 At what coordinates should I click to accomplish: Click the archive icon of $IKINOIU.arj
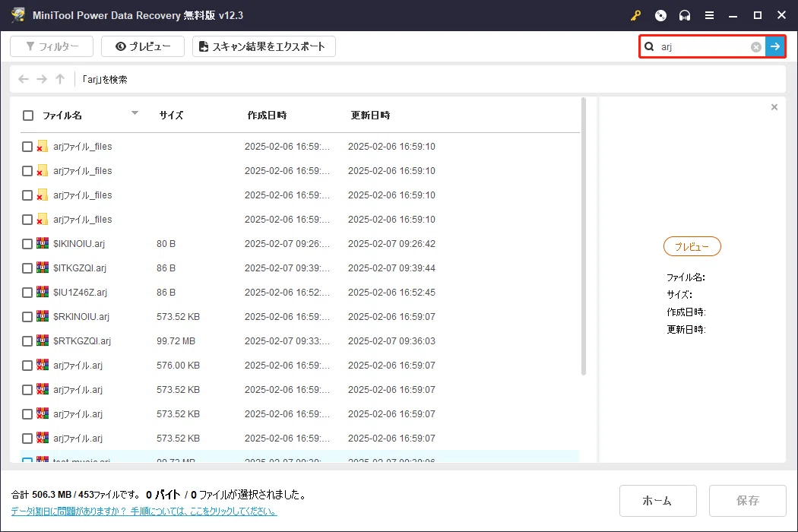point(43,243)
